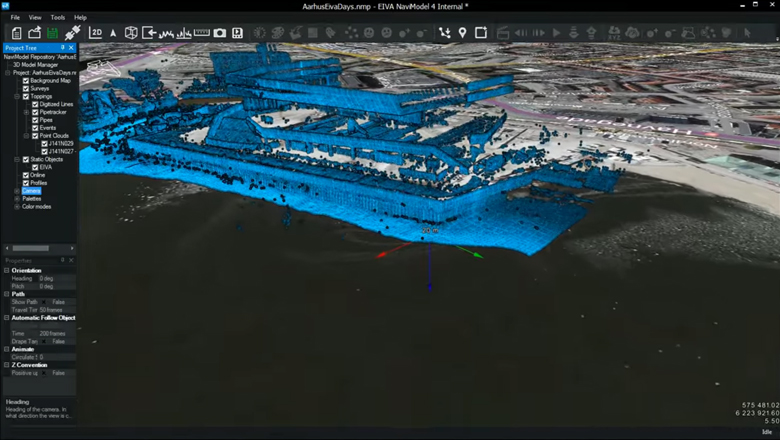Image resolution: width=780 pixels, height=440 pixels.
Task: Click the histogram chart icon
Action: [x=184, y=33]
